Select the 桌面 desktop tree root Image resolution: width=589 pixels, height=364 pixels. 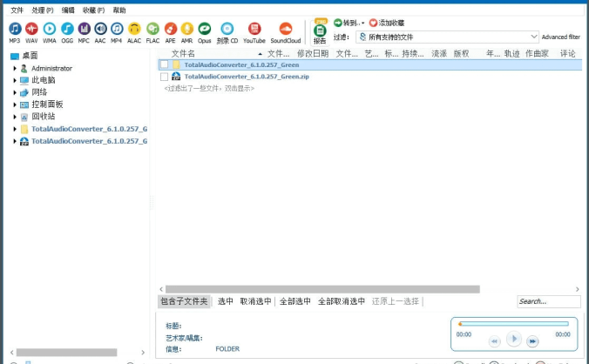pos(30,56)
